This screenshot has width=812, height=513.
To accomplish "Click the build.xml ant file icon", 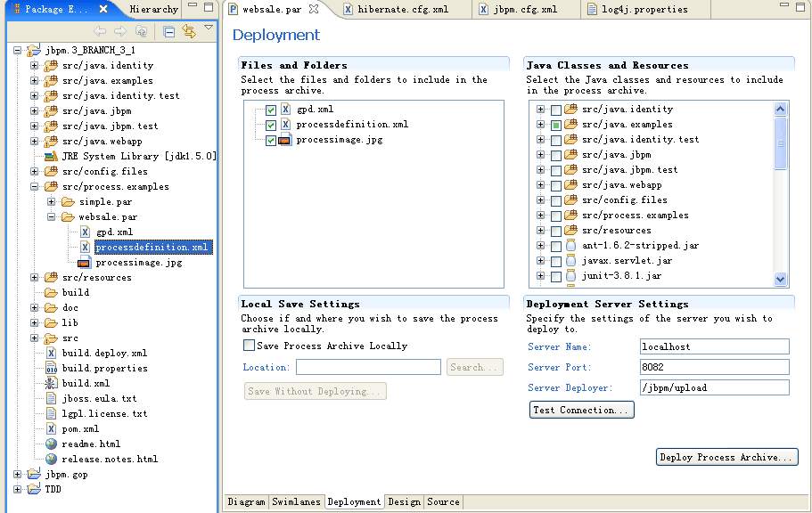I will point(51,383).
